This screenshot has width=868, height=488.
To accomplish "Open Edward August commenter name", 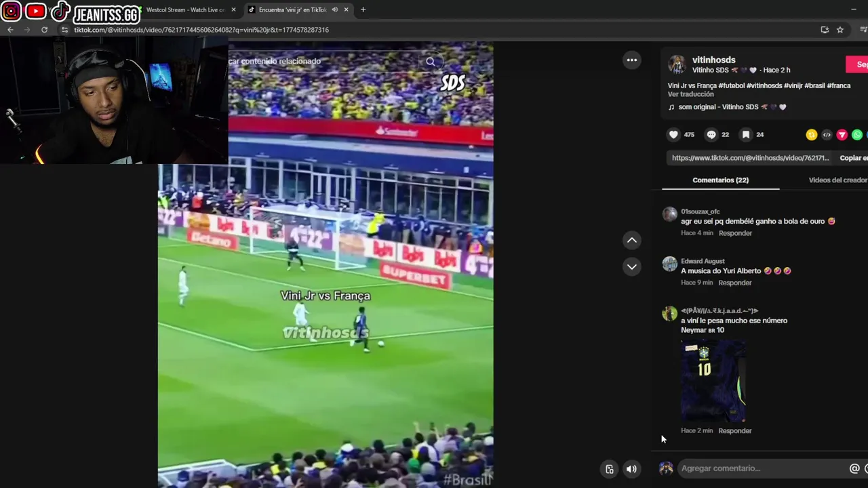I will pyautogui.click(x=703, y=261).
